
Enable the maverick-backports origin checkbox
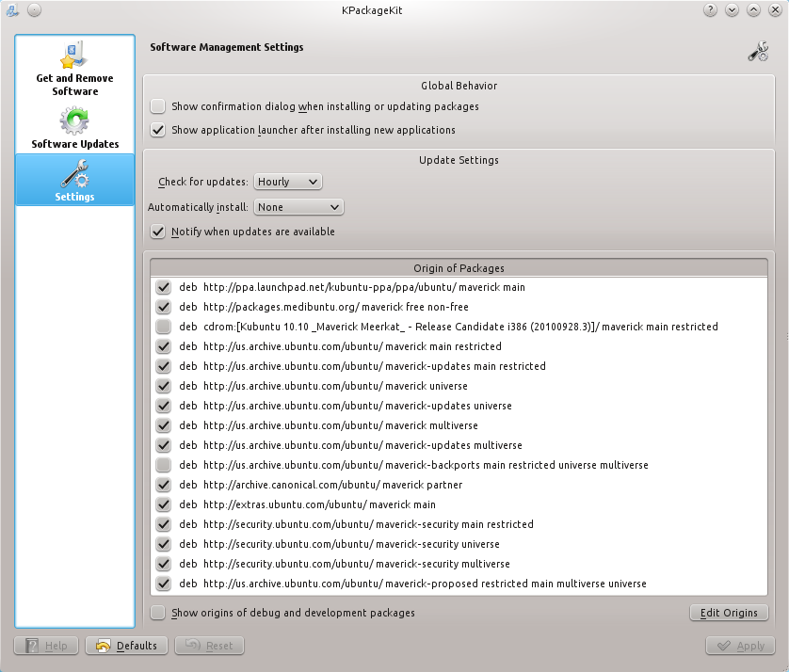[163, 465]
